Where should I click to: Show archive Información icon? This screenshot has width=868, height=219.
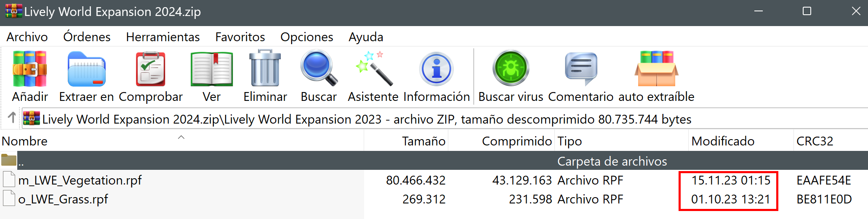click(437, 69)
